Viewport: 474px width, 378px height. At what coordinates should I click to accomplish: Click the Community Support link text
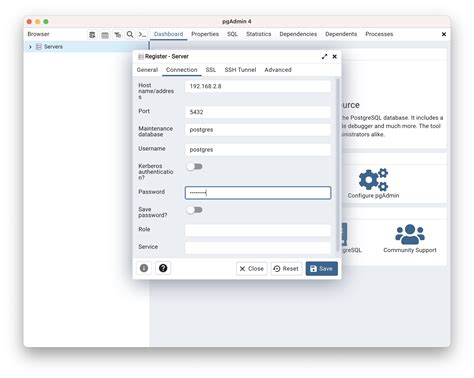pos(410,250)
